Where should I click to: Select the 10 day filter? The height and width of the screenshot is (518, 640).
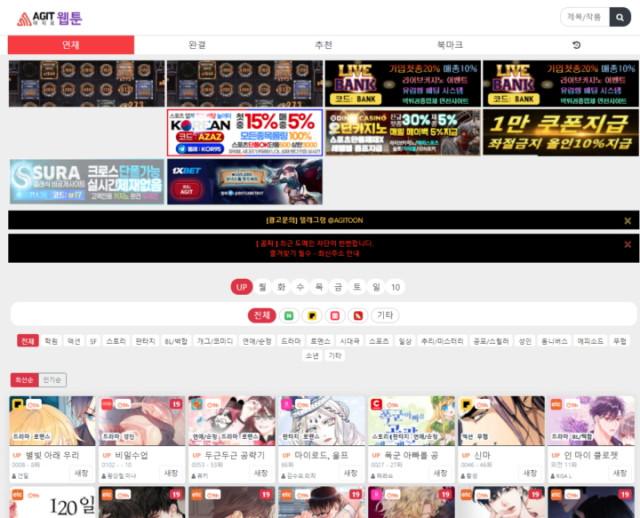pyautogui.click(x=396, y=287)
